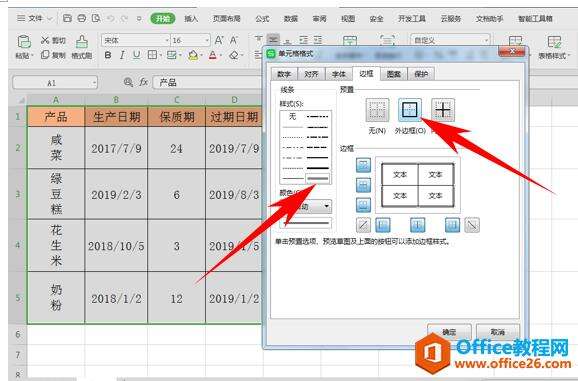The height and width of the screenshot is (381, 578).
Task: Open the 插入 ribbon tab
Action: [x=191, y=18]
